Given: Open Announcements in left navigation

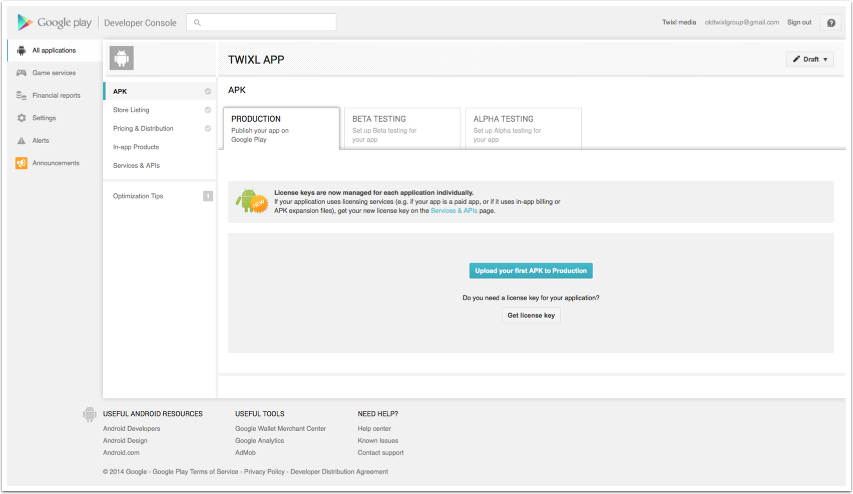Looking at the screenshot, I should click(x=54, y=163).
